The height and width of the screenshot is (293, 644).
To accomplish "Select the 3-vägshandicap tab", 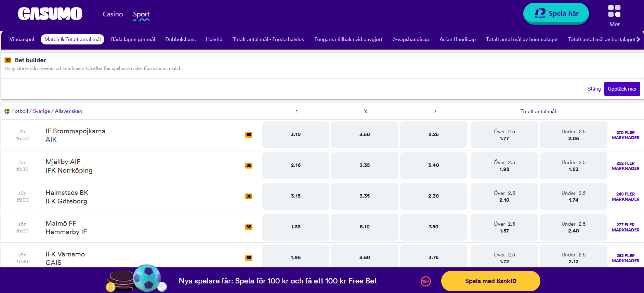I will tap(411, 39).
